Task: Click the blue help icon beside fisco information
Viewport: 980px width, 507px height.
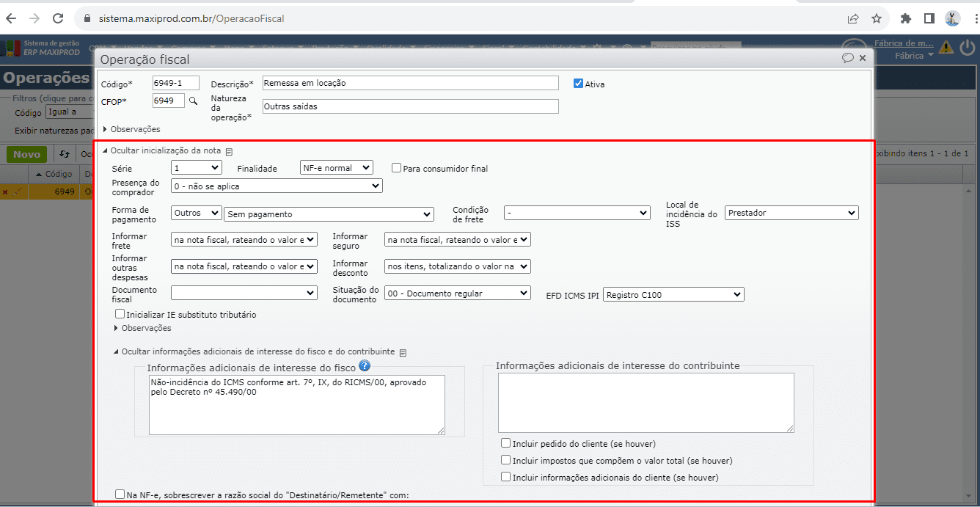Action: [x=365, y=366]
